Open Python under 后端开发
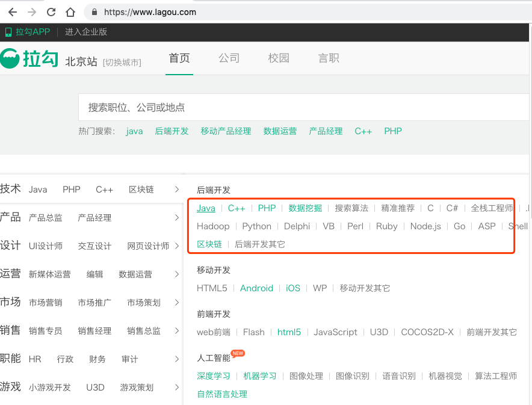This screenshot has width=532, height=405. (256, 226)
